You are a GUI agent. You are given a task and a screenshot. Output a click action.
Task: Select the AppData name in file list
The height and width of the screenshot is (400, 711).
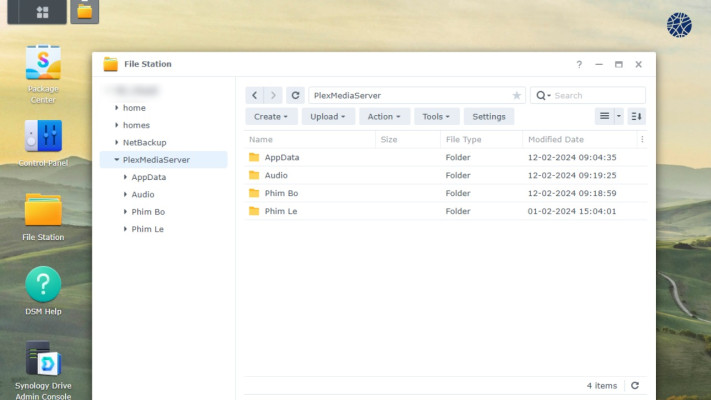point(282,157)
